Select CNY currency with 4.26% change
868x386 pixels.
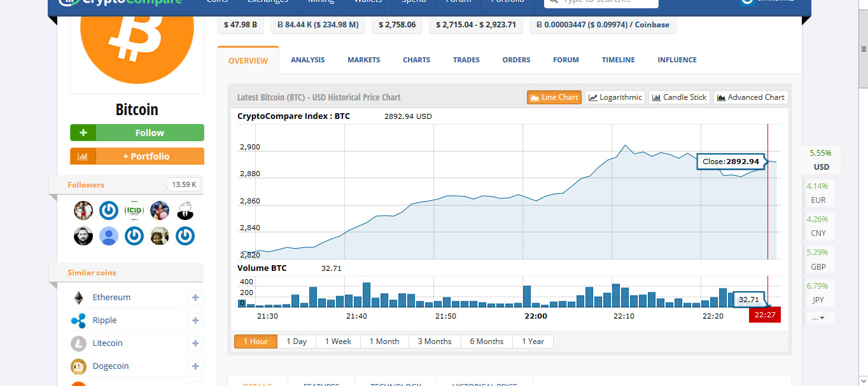[x=818, y=226]
